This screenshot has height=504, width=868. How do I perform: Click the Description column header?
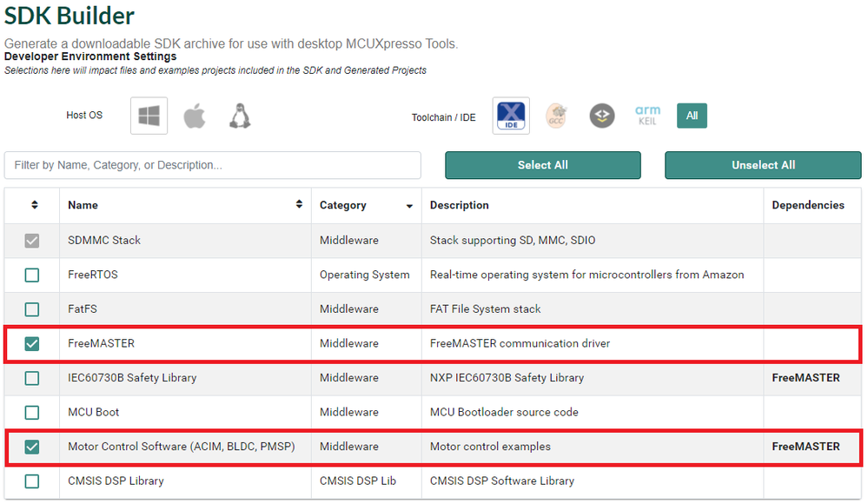460,205
